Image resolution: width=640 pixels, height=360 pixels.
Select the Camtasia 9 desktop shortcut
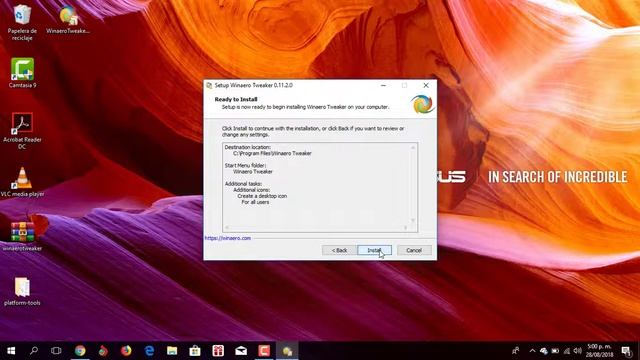[x=22, y=73]
